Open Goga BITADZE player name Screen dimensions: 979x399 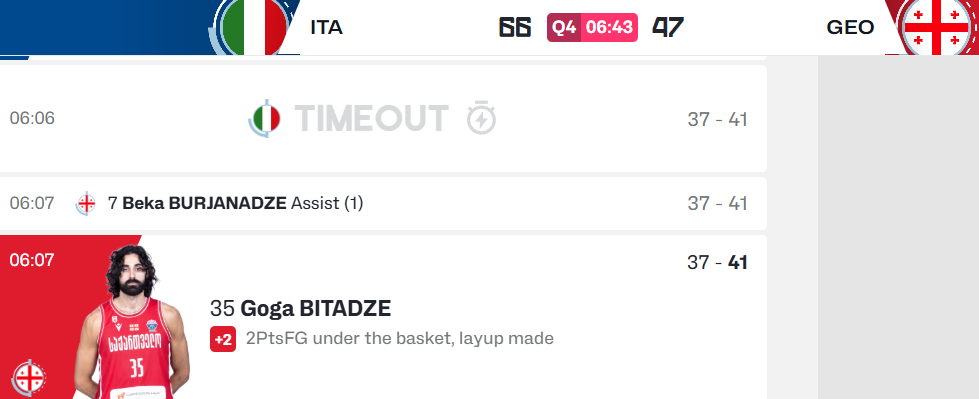(x=316, y=308)
